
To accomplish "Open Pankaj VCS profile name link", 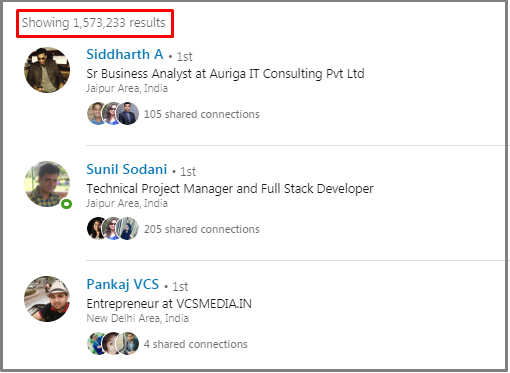I will [x=123, y=284].
